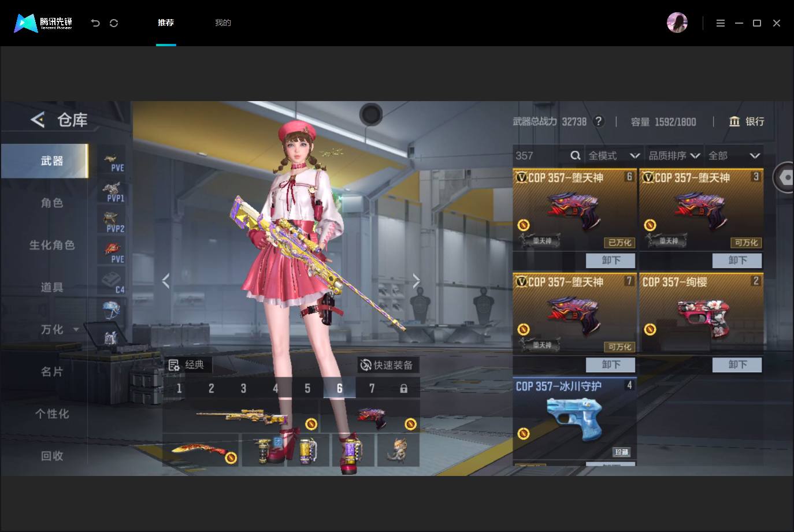Viewport: 794px width, 532px height.
Task: Expand the 万化 submenu
Action: [x=76, y=329]
